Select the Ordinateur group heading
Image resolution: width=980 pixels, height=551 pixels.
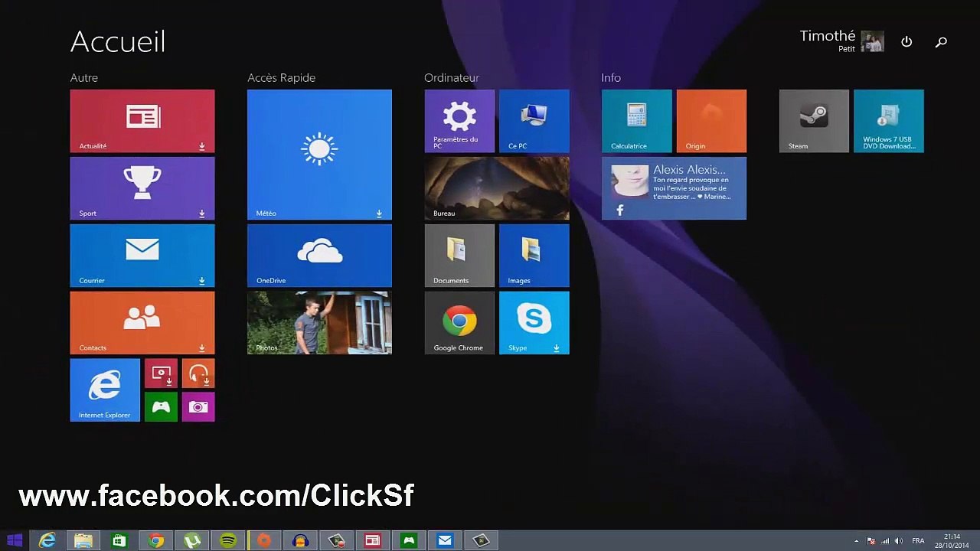click(x=452, y=78)
